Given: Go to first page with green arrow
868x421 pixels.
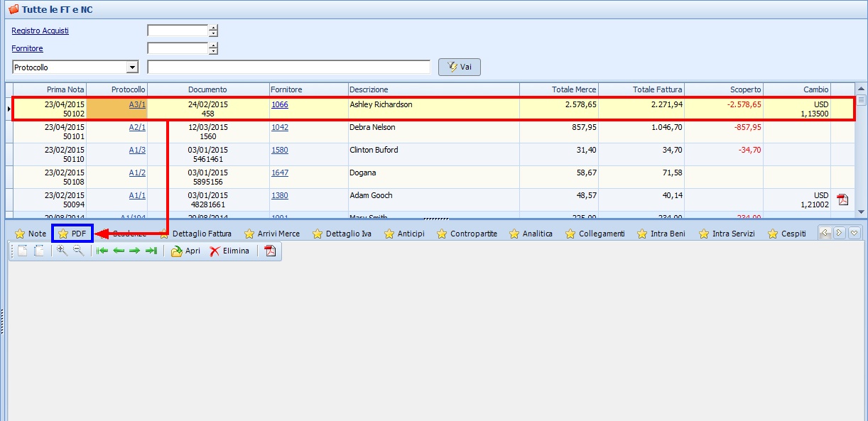Looking at the screenshot, I should tap(102, 251).
